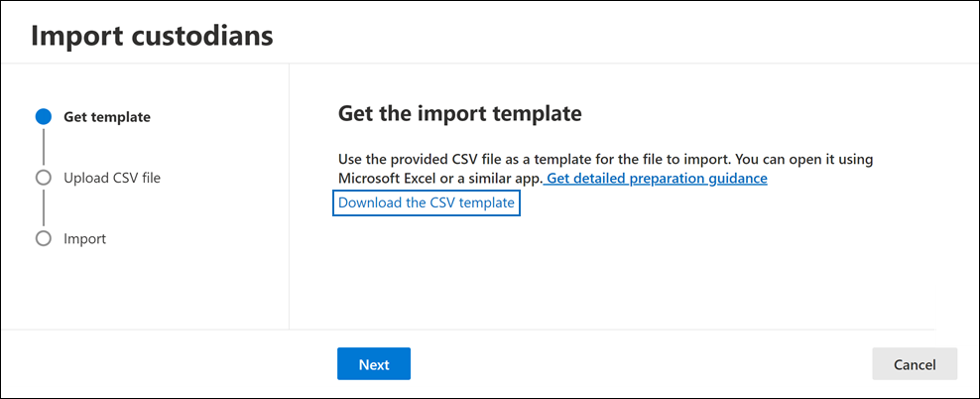Click the horizontal divider above the Next button
980x399 pixels.
[x=595, y=329]
